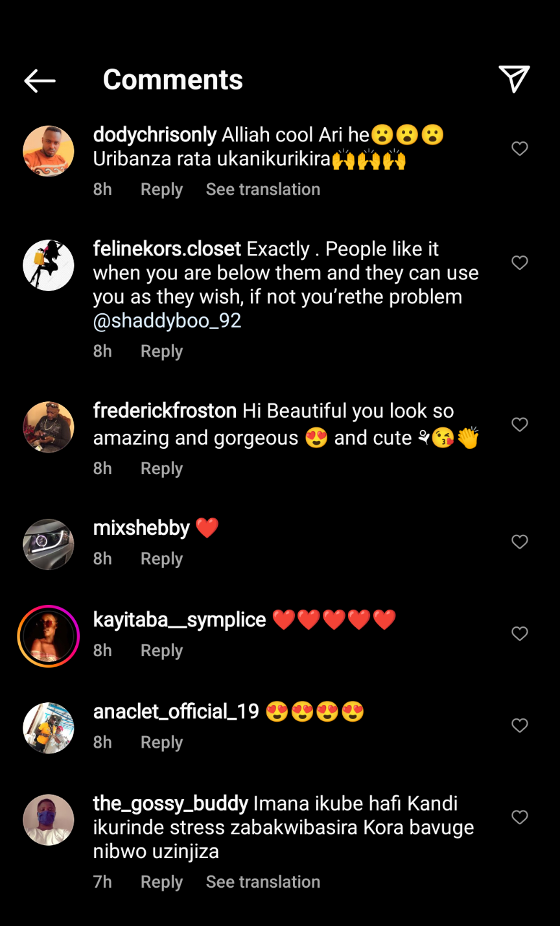This screenshot has height=926, width=560.
Task: Open dodychrisonly's profile picture
Action: tap(49, 151)
